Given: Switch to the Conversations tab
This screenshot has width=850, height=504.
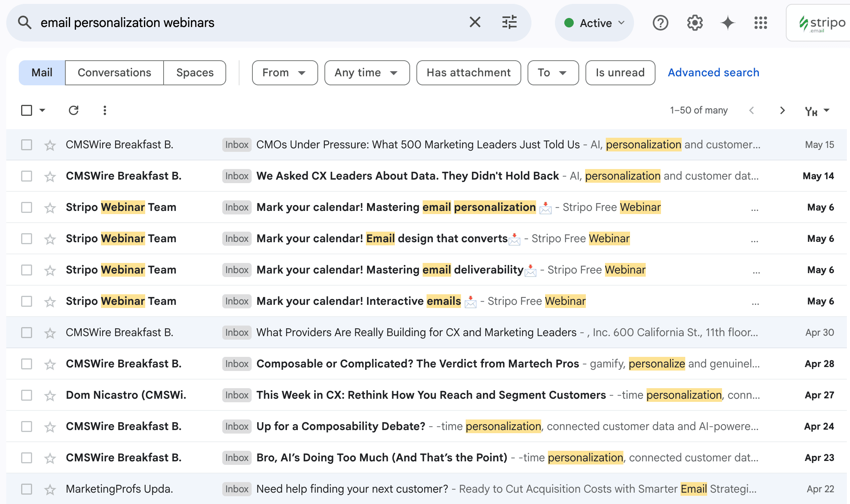Looking at the screenshot, I should click(x=114, y=72).
